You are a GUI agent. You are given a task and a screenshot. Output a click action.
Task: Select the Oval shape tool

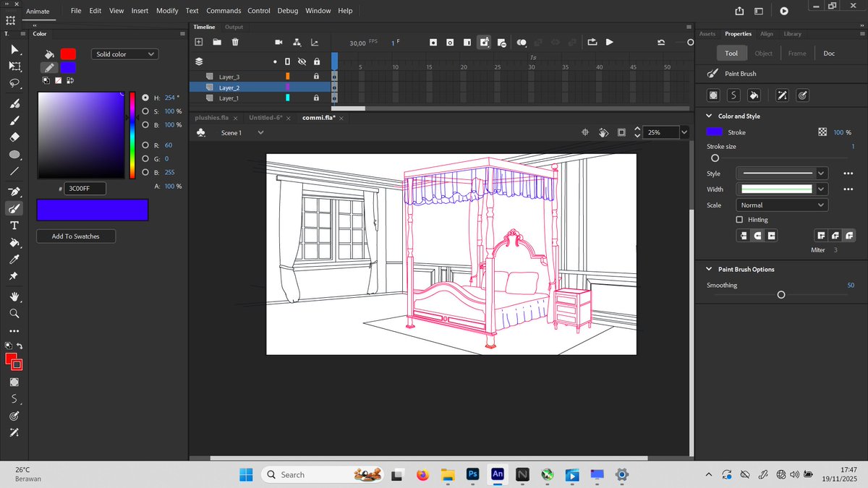pos(14,155)
